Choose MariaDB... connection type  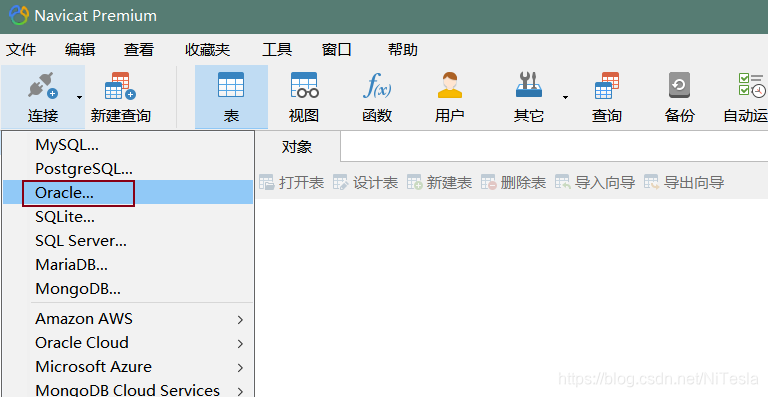point(128,264)
